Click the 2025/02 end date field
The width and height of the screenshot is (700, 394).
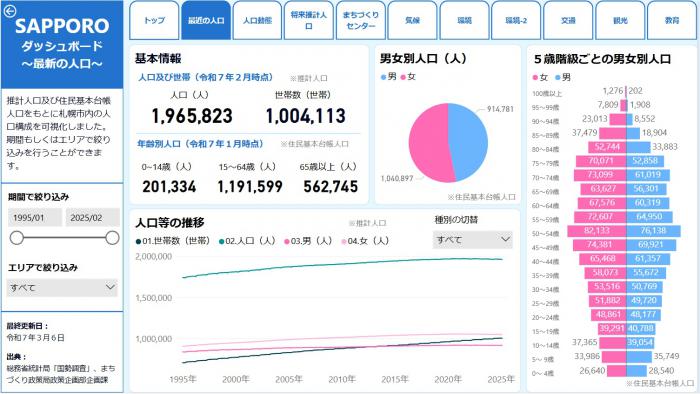pyautogui.click(x=93, y=218)
